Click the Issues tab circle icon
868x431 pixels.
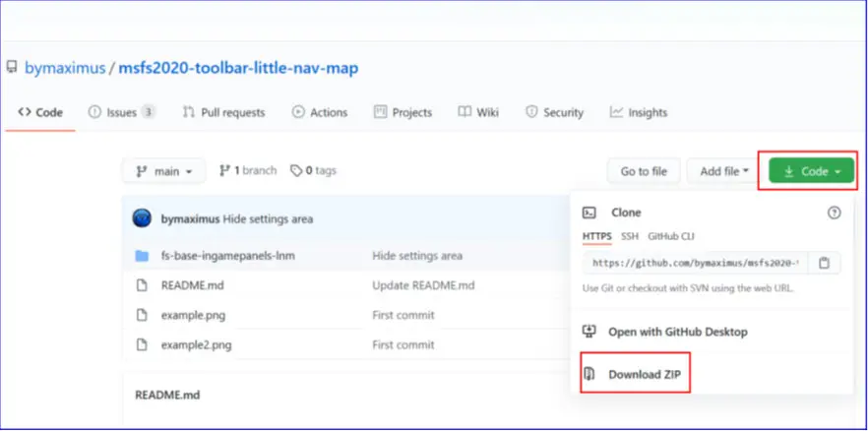(x=94, y=112)
